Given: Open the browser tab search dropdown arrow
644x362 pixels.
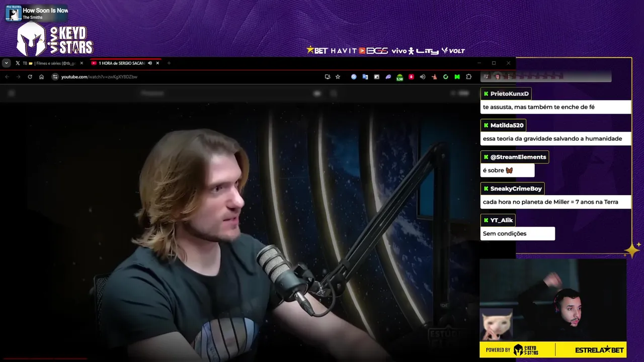Looking at the screenshot, I should pos(6,63).
